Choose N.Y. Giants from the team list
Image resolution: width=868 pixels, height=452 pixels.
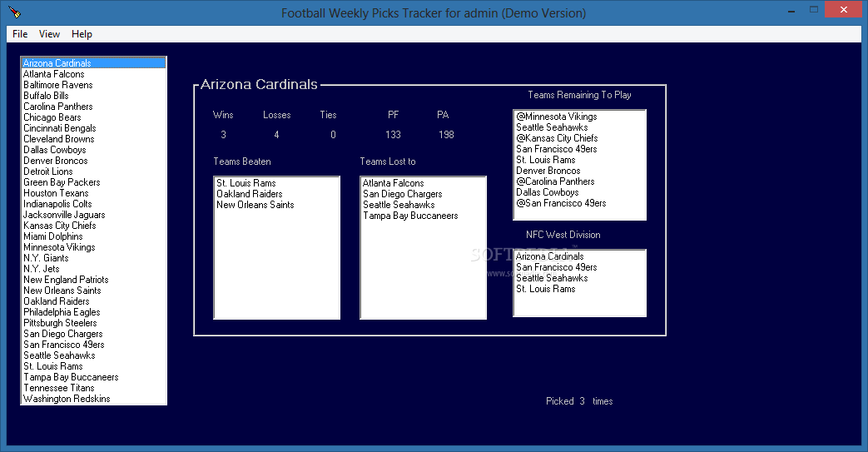point(93,257)
